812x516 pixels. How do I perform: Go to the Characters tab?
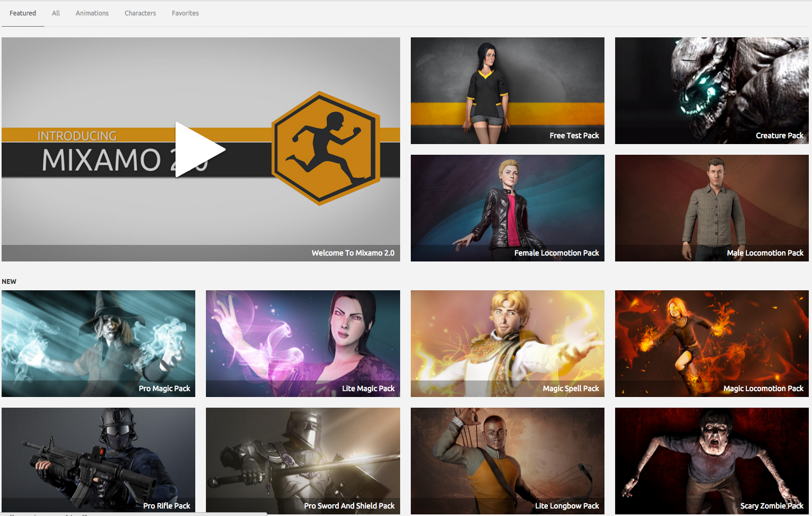(x=140, y=13)
